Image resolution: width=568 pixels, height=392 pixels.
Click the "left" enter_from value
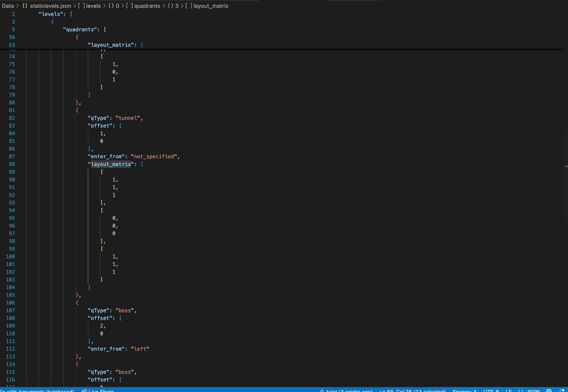[140, 349]
